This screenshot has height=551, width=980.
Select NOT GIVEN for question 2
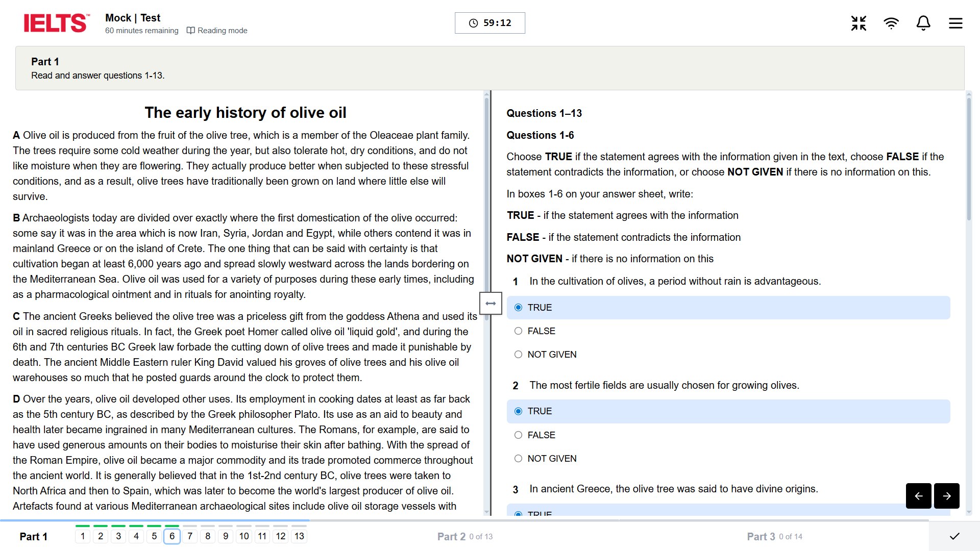pyautogui.click(x=728, y=459)
